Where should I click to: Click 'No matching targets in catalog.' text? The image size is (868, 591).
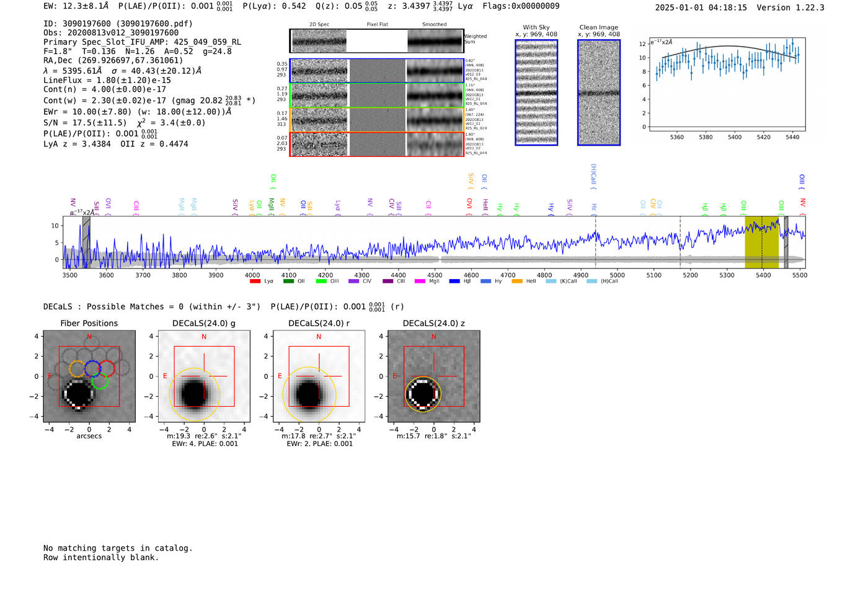coord(118,548)
